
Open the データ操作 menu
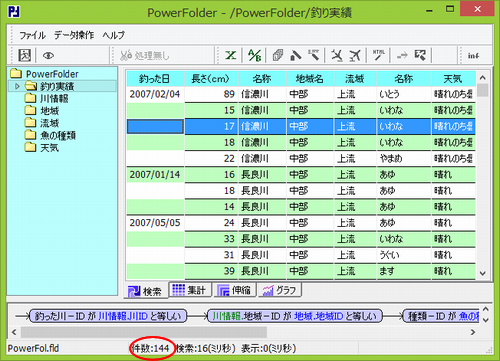[x=74, y=35]
